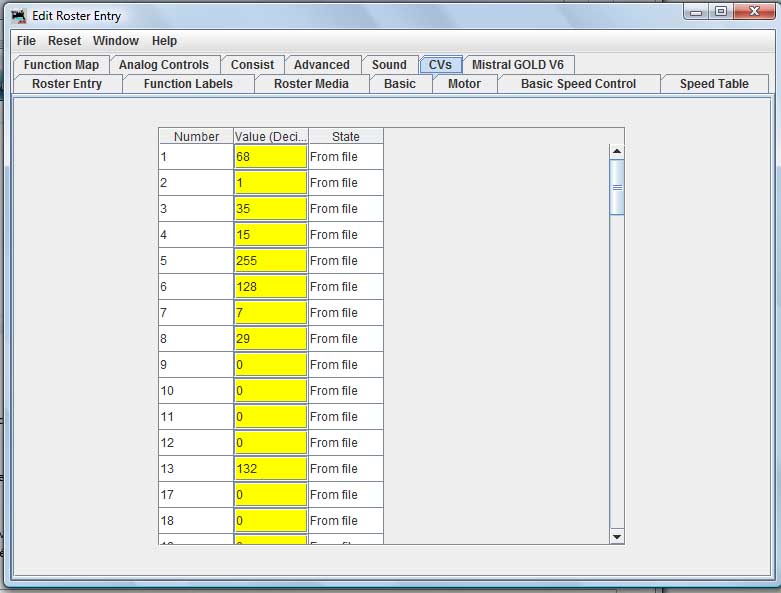Maximize the Edit Roster Entry window
Screen dimensions: 781x593
[x=721, y=11]
